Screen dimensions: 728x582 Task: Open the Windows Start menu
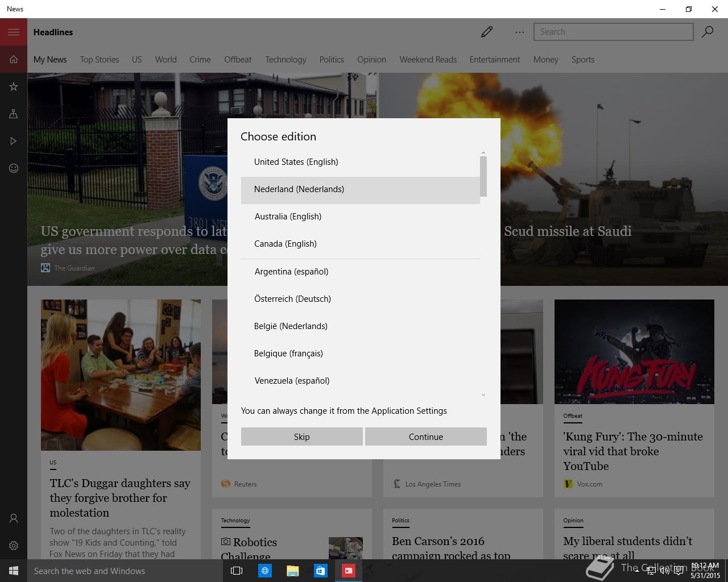pos(14,571)
